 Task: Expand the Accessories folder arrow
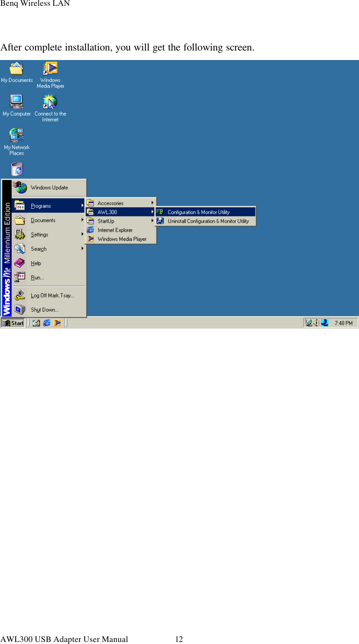pos(152,203)
